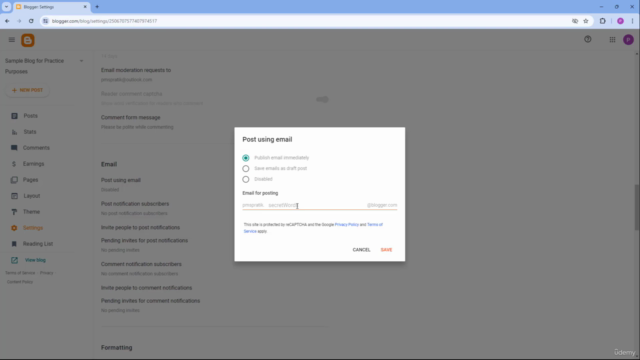Click the NEW POST button
The width and height of the screenshot is (640, 360).
tap(27, 90)
